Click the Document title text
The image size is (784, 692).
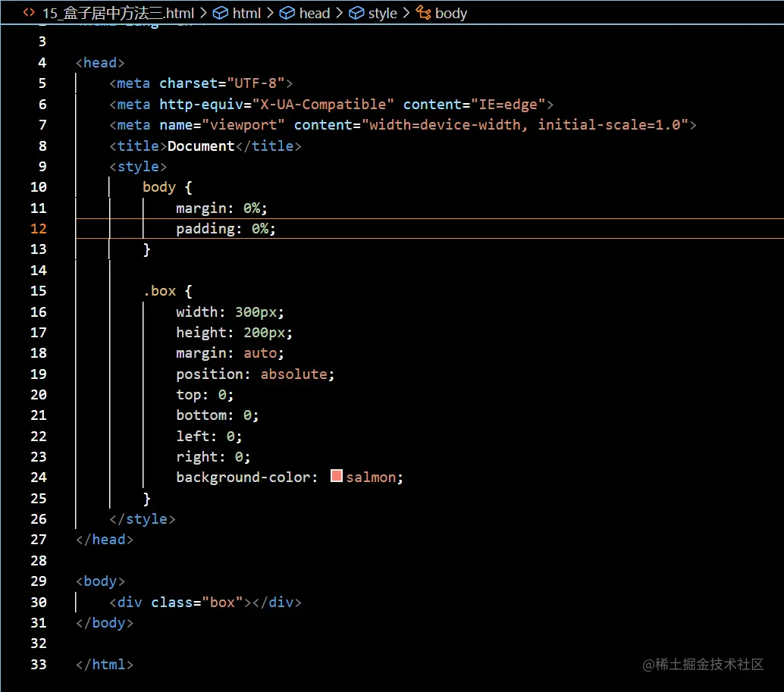pos(201,146)
